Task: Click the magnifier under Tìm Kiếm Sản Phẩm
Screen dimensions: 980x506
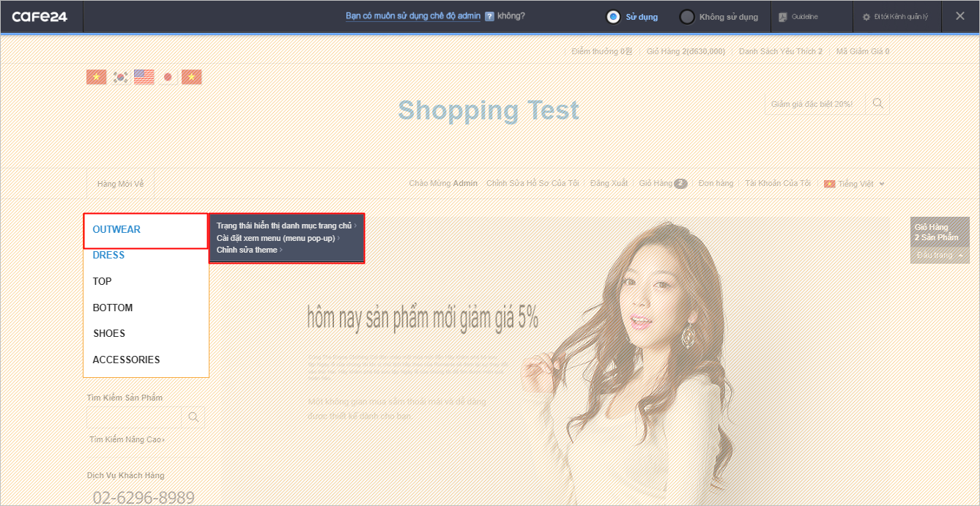Action: [193, 417]
